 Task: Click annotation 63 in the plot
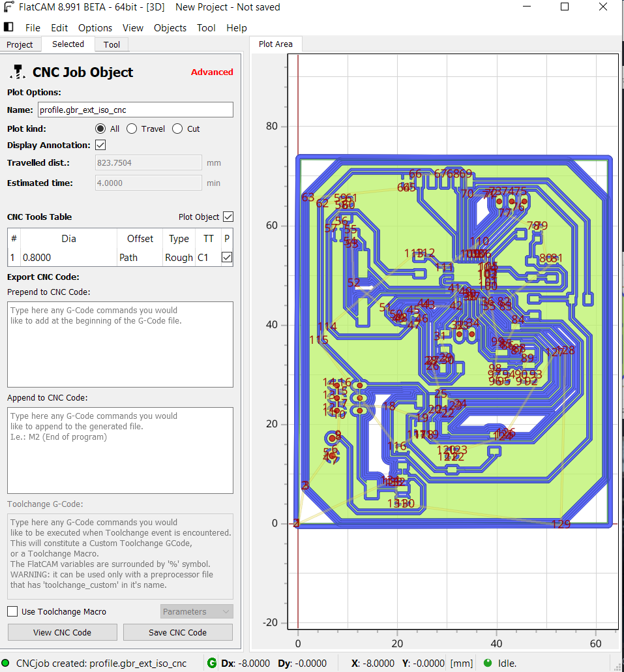tap(308, 197)
